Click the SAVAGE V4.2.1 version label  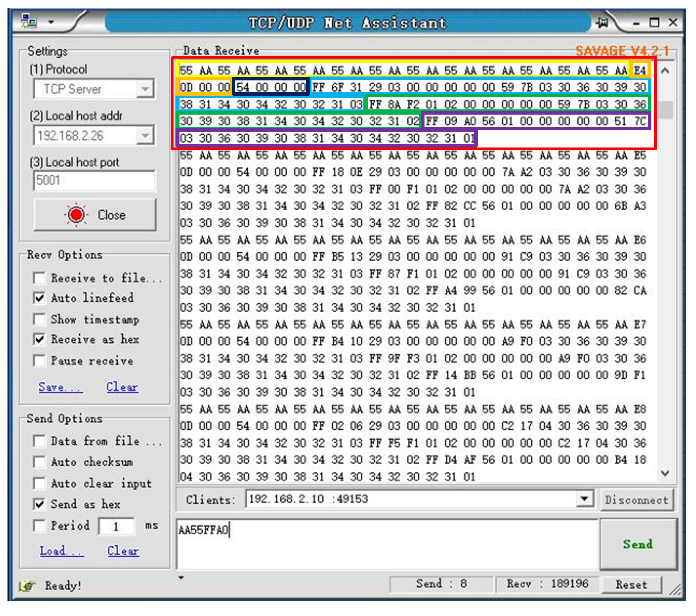point(622,51)
